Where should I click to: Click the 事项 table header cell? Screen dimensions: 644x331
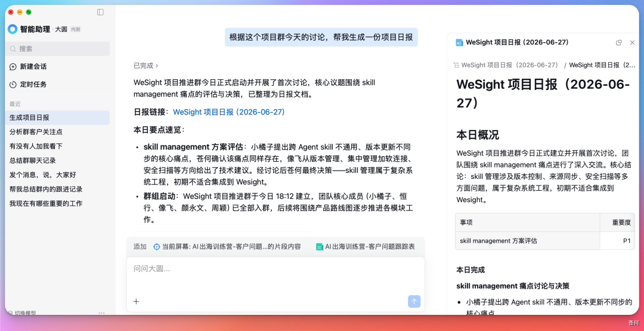[527, 222]
